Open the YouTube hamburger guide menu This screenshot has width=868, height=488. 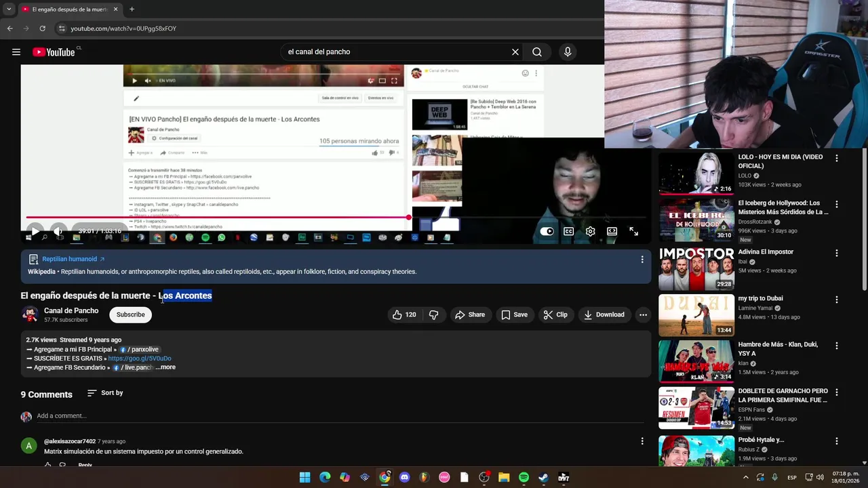click(x=16, y=52)
